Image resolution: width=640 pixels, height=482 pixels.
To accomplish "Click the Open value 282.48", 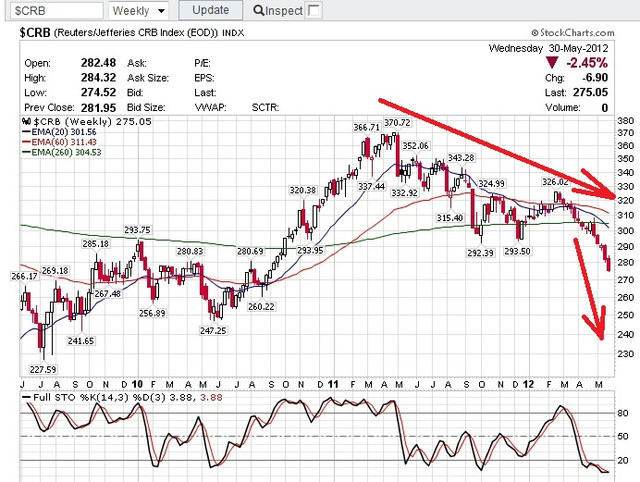I will tap(98, 63).
